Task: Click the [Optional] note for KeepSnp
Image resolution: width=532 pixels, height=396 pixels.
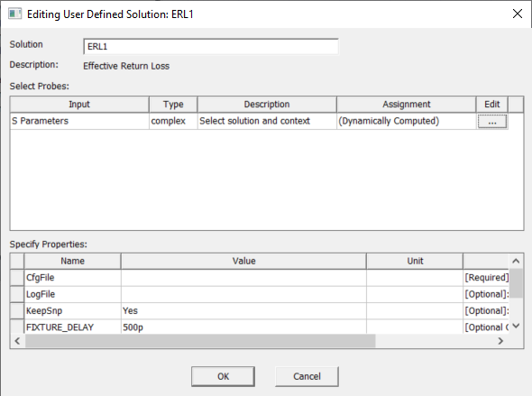Action: click(x=487, y=311)
